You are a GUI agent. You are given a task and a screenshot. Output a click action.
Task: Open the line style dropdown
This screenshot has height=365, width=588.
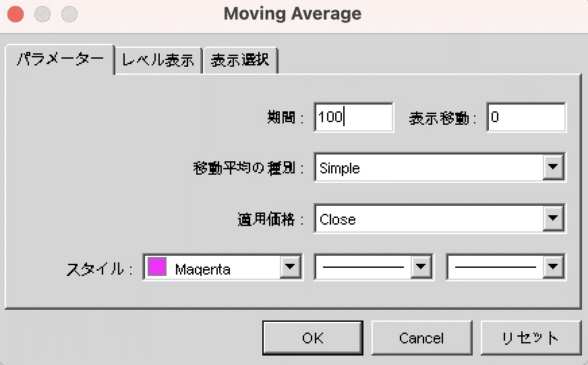tap(421, 267)
